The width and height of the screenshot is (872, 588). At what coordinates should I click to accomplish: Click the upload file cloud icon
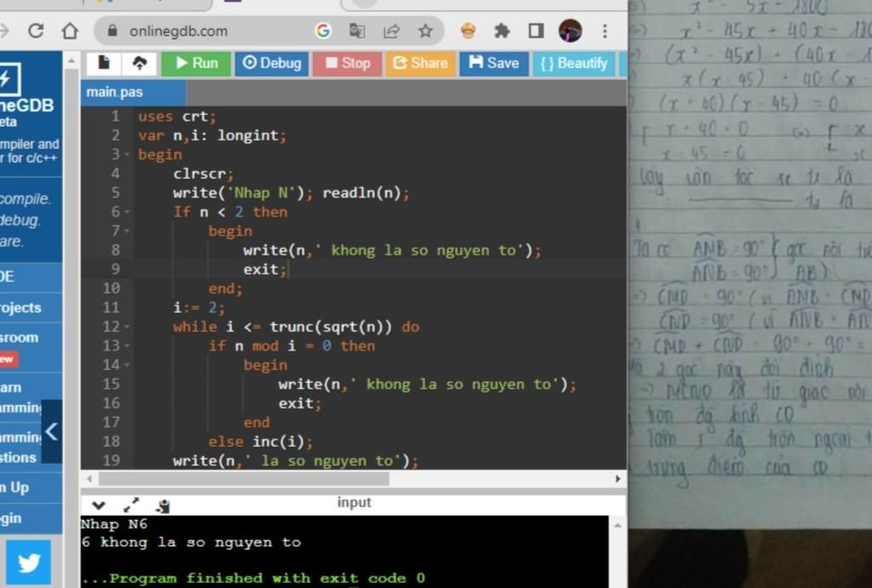pyautogui.click(x=139, y=63)
